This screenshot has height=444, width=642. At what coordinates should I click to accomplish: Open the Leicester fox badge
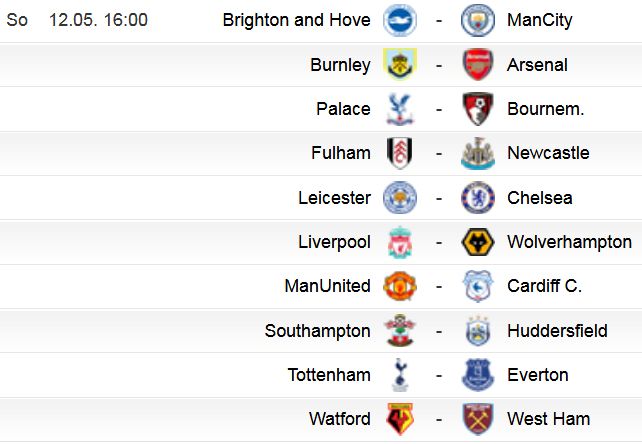pos(400,198)
